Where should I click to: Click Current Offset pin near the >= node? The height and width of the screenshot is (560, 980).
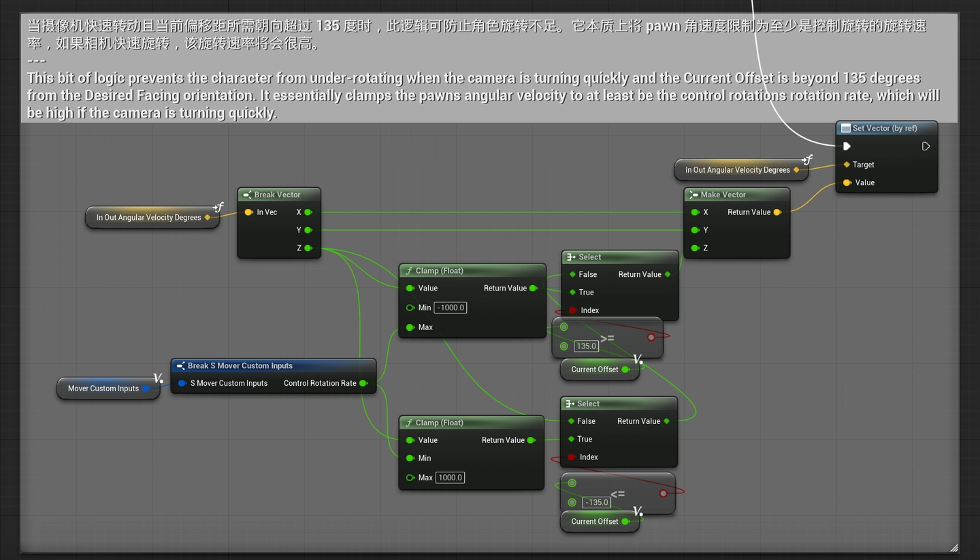625,369
